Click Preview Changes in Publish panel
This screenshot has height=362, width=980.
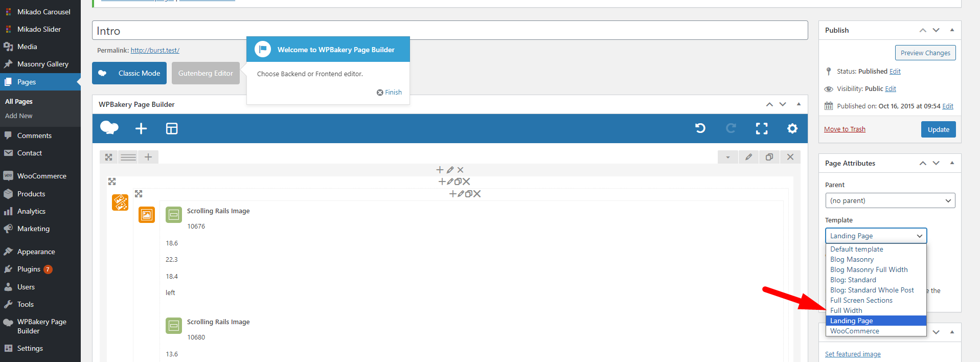[925, 53]
